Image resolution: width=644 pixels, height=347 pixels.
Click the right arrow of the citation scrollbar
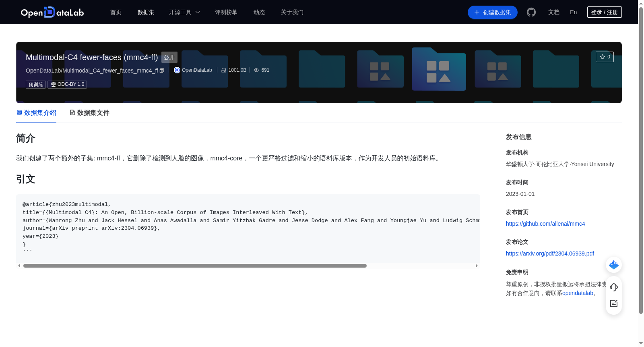pyautogui.click(x=477, y=266)
